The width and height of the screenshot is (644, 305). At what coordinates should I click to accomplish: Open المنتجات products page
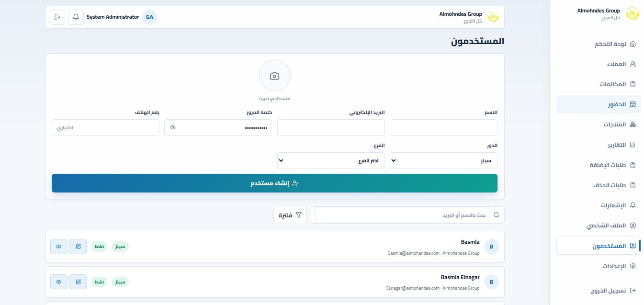[599, 124]
